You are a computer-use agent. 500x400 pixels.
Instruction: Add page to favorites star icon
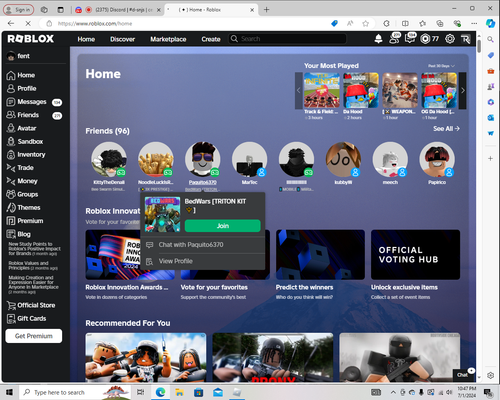pyautogui.click(x=366, y=23)
